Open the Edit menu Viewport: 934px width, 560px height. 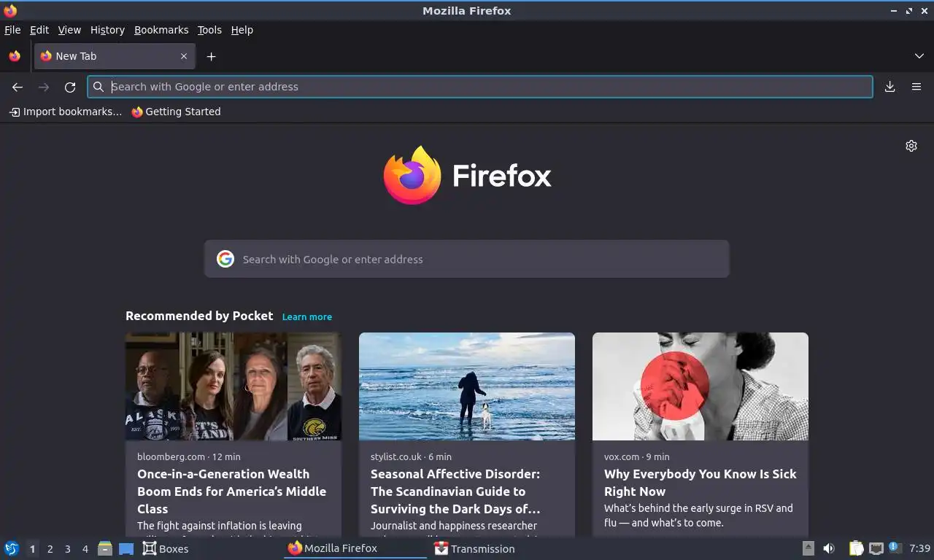click(39, 30)
